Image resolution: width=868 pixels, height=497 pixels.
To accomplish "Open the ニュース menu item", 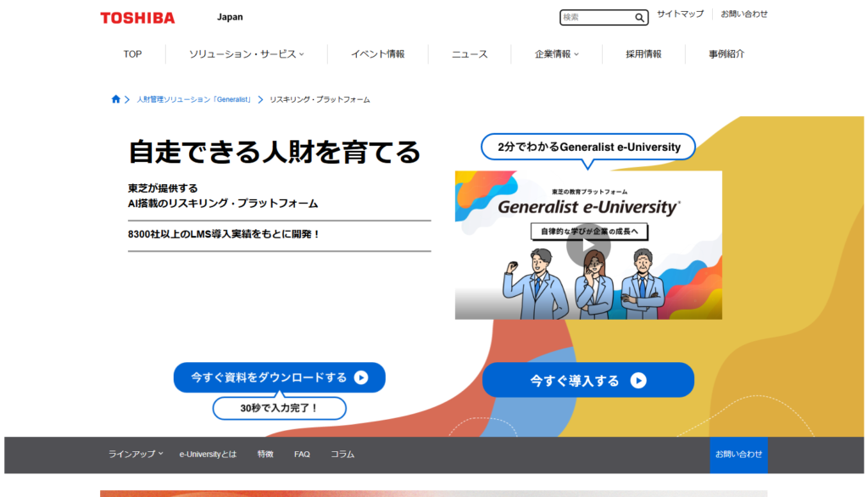I will (470, 53).
